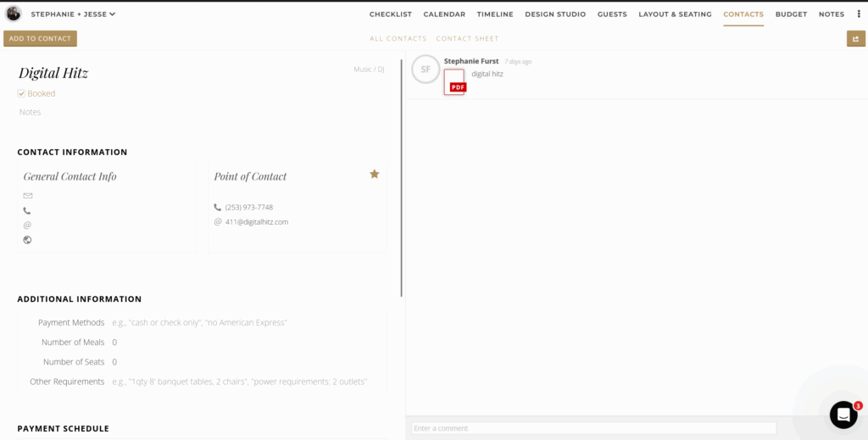Open Design Studio tab

(x=555, y=14)
